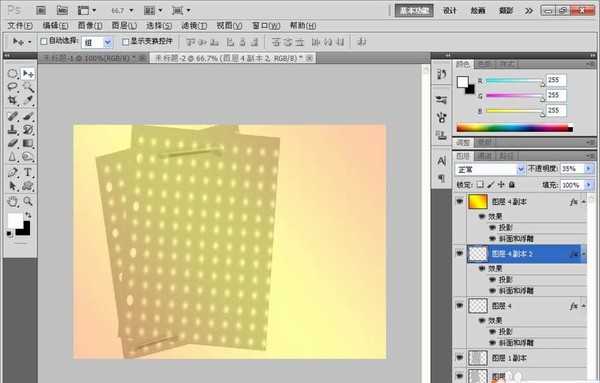Viewport: 600px width, 383px height.
Task: Select the Sharpen (triangle) tool
Action: (13, 157)
